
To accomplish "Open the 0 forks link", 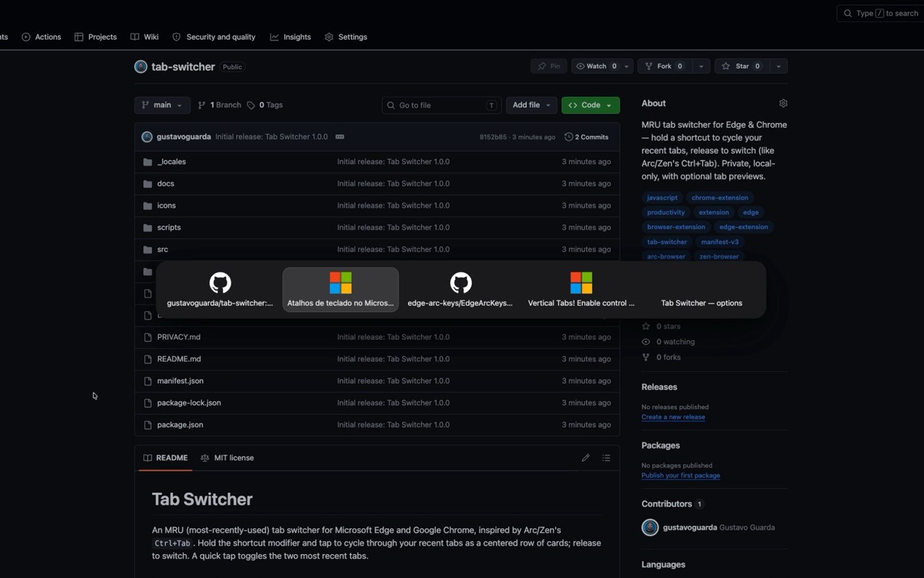I will (661, 357).
